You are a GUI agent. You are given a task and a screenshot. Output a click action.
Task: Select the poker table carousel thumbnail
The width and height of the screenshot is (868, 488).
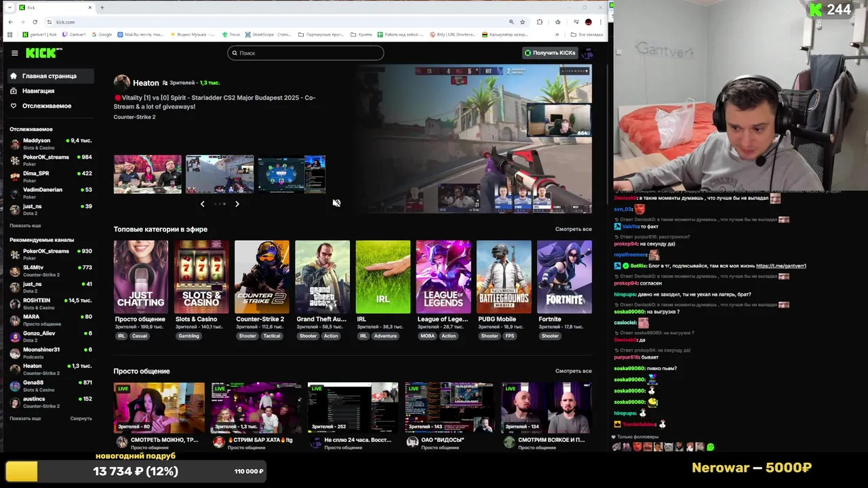292,174
